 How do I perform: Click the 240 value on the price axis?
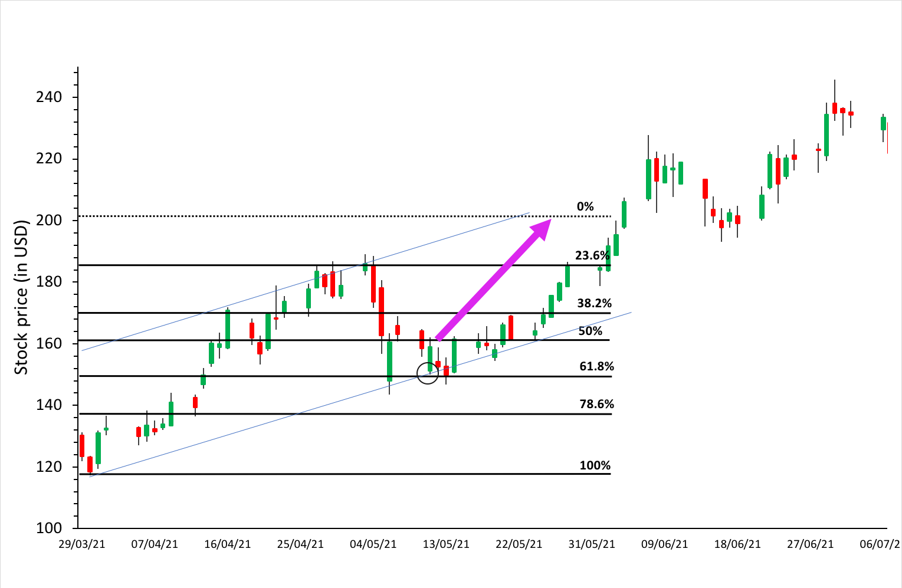[x=48, y=97]
